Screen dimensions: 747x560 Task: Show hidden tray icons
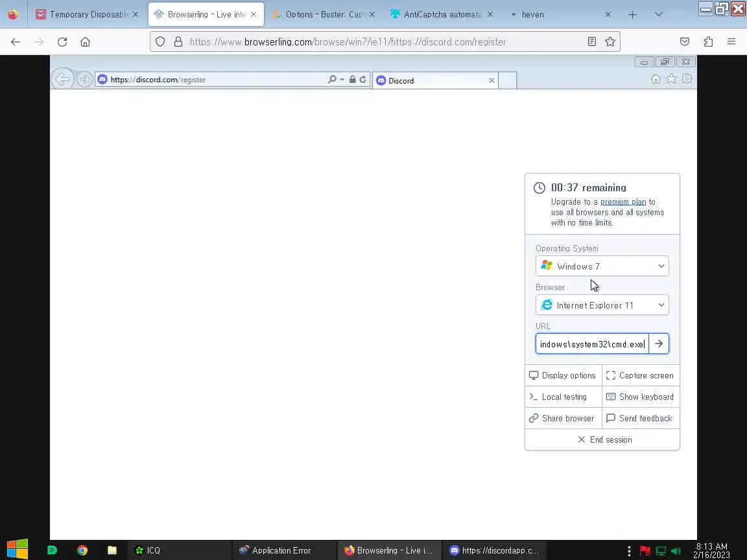pos(630,551)
